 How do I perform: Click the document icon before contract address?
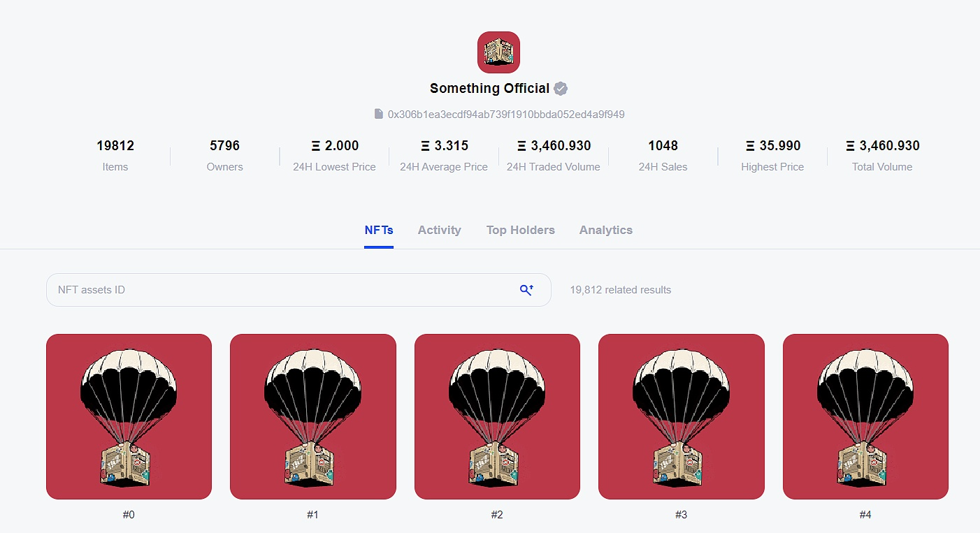(379, 114)
